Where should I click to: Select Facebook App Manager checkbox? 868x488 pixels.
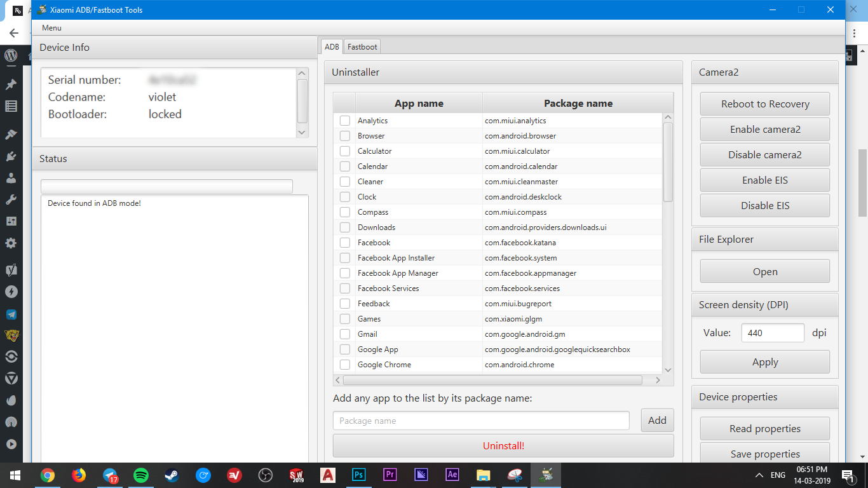click(344, 273)
